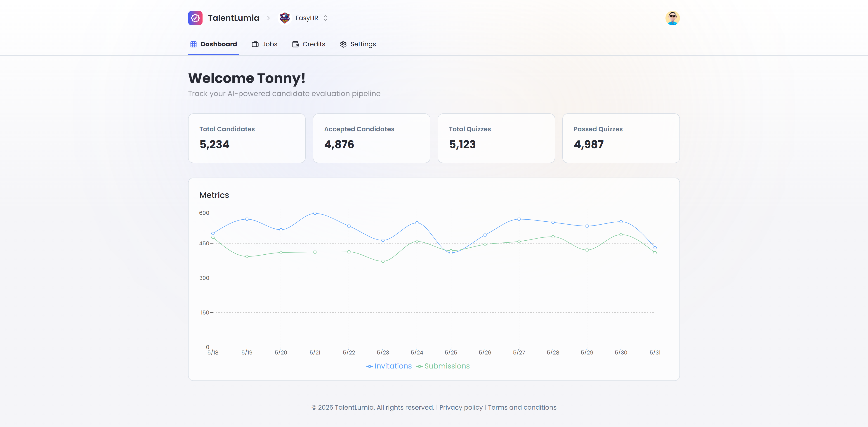
Task: Click the Invitations data point at 5/21
Action: coord(315,213)
